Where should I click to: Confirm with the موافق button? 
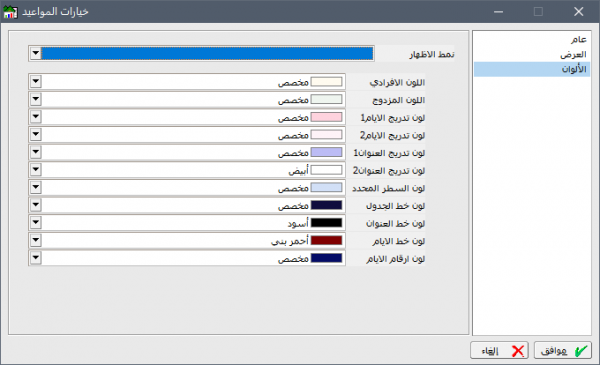563,350
